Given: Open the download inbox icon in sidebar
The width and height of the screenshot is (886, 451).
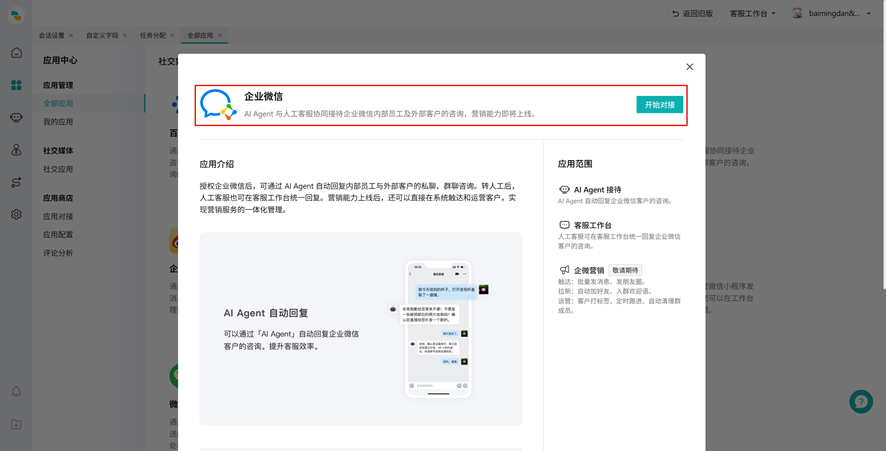Looking at the screenshot, I should point(16,424).
